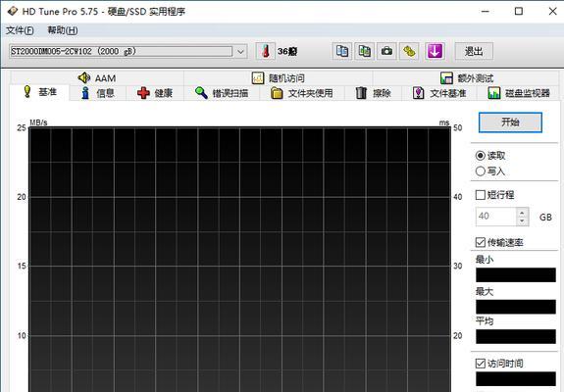Click the purple download arrow icon
564x392 pixels.
[435, 51]
